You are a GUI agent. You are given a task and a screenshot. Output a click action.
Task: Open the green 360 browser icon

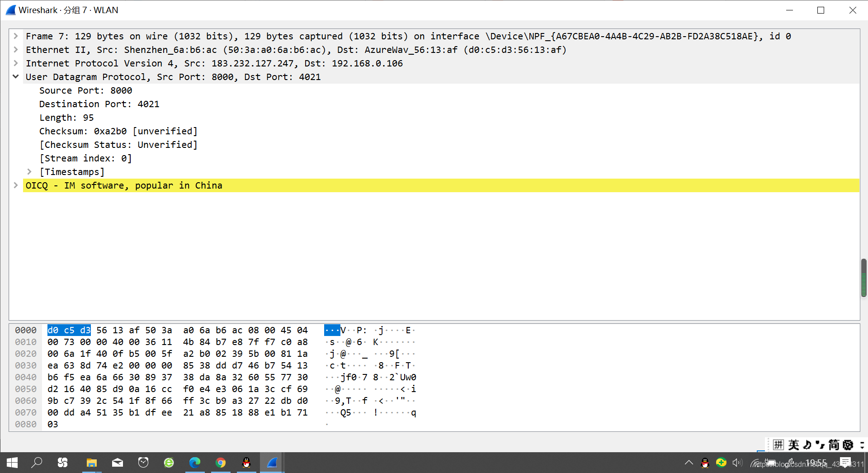coord(169,463)
